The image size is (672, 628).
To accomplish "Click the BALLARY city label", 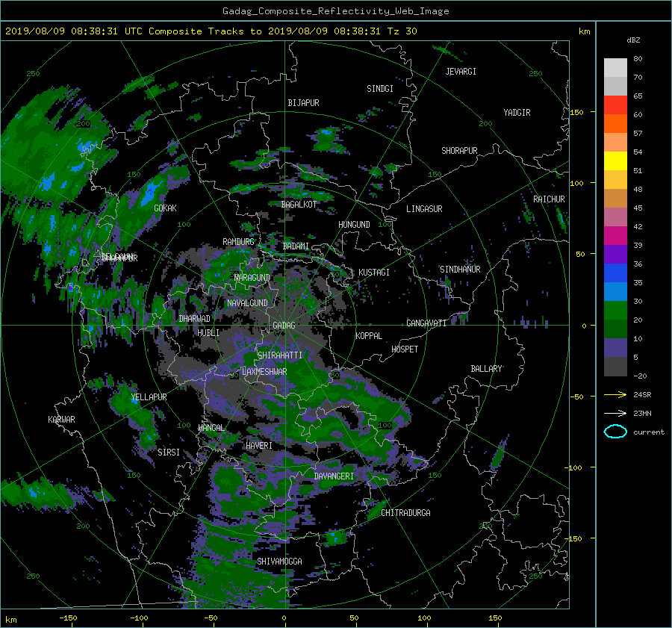I will coord(486,369).
